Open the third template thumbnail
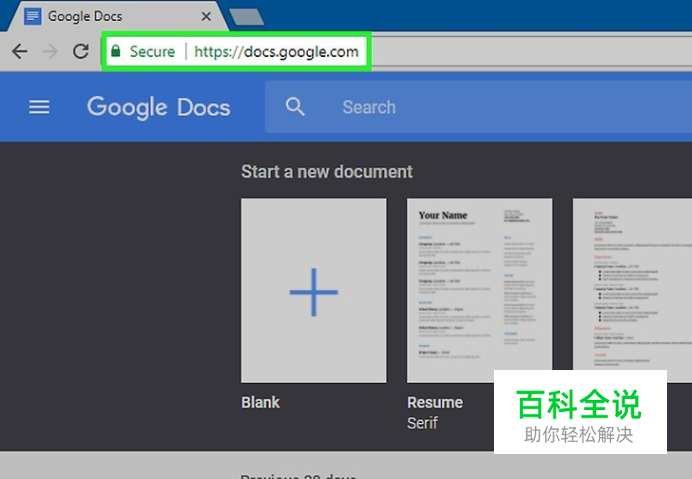 (x=632, y=285)
